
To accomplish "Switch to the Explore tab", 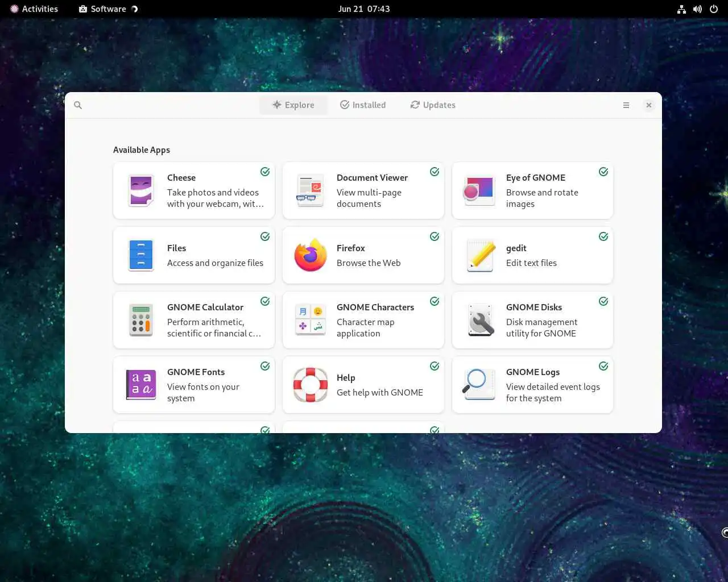I will [293, 105].
